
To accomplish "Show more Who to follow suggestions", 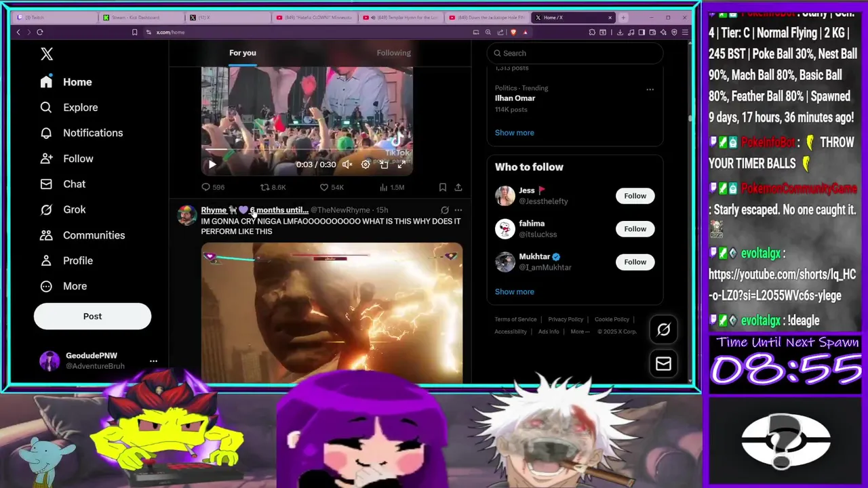I will (x=514, y=291).
